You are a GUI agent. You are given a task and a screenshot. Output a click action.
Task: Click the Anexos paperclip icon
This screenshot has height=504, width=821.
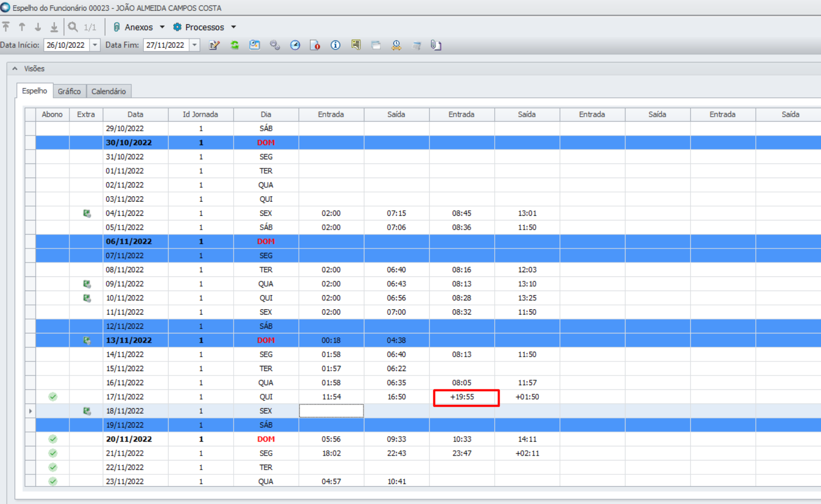[x=116, y=27]
